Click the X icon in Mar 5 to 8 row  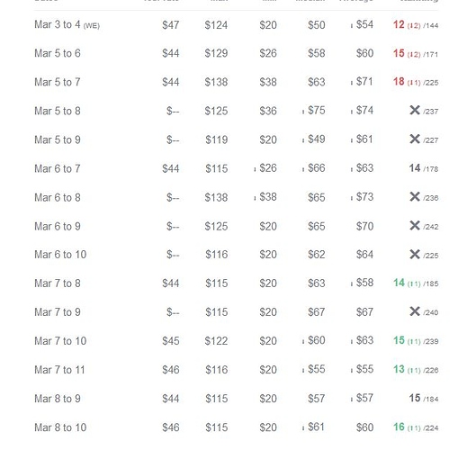coord(415,110)
